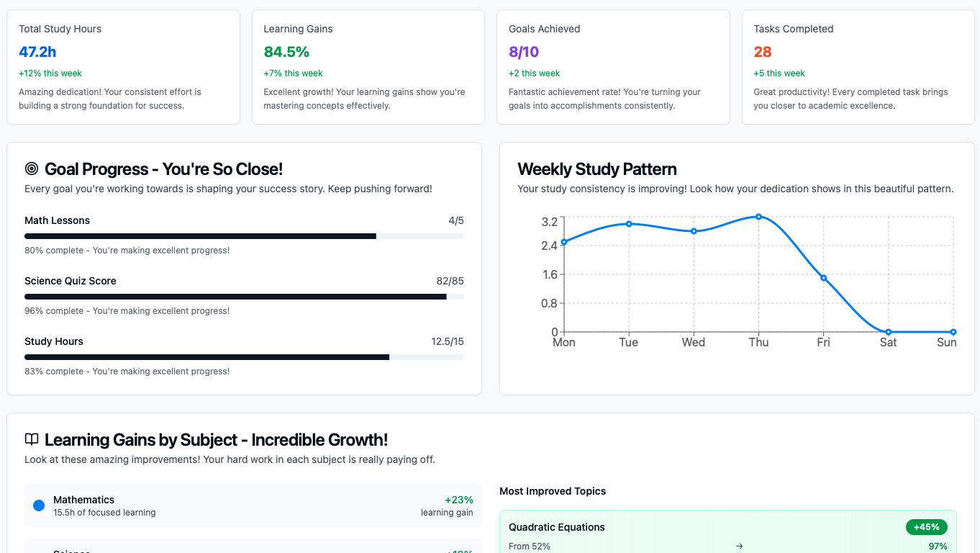980x553 pixels.
Task: Click the Saturday data point on chart
Action: pyautogui.click(x=889, y=332)
